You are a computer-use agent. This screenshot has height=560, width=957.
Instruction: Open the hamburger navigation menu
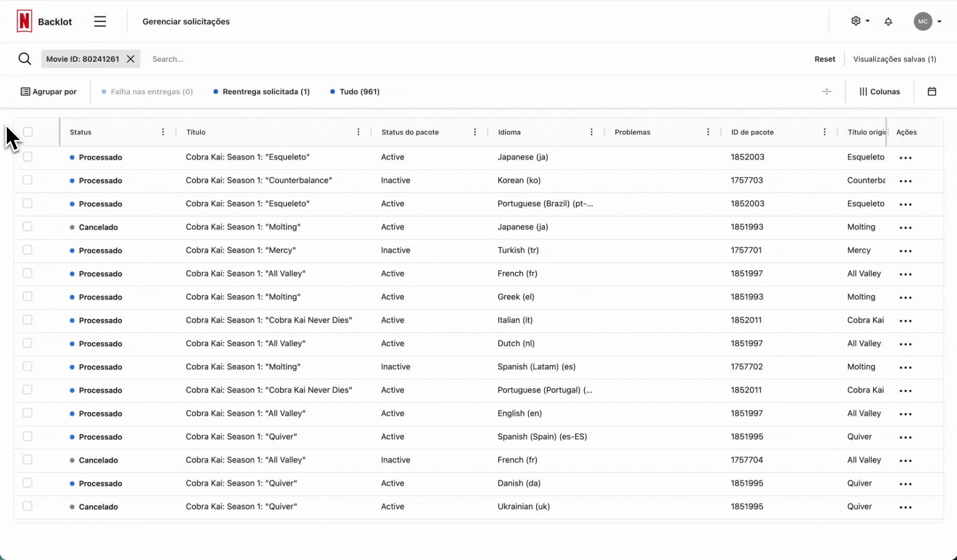(100, 21)
